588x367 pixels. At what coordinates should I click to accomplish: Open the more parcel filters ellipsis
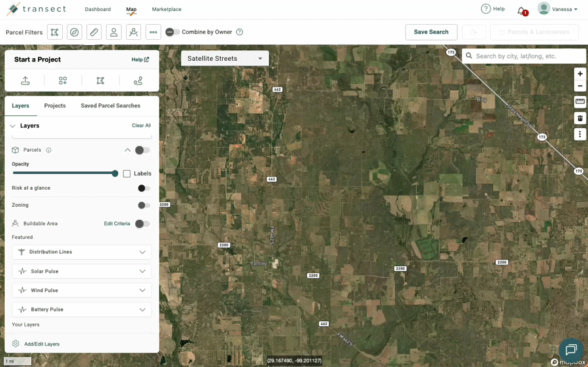pyautogui.click(x=153, y=32)
